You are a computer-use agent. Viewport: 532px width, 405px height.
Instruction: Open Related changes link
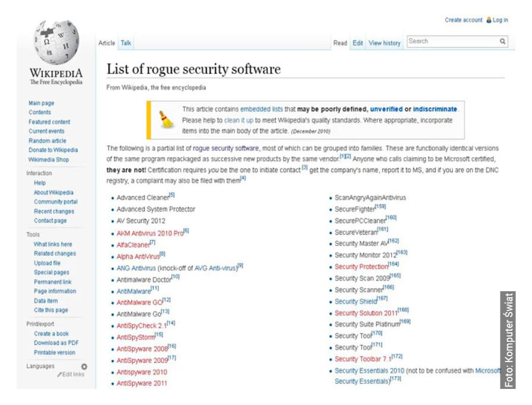[55, 254]
